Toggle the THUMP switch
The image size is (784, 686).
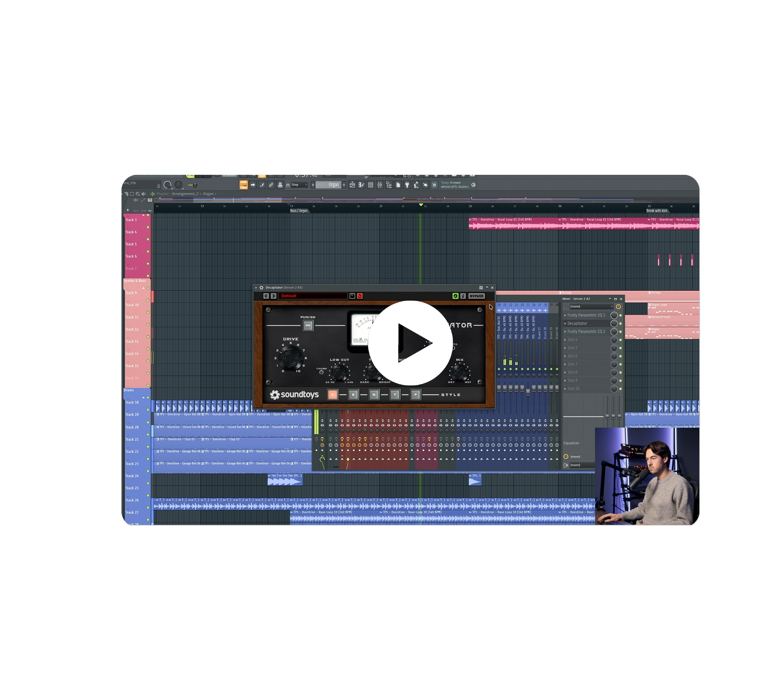point(321,372)
